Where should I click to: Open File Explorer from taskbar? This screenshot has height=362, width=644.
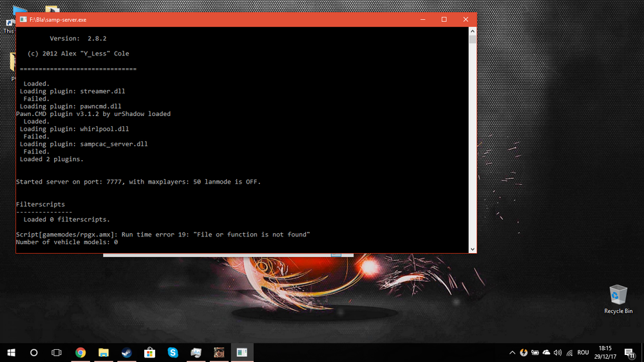104,352
